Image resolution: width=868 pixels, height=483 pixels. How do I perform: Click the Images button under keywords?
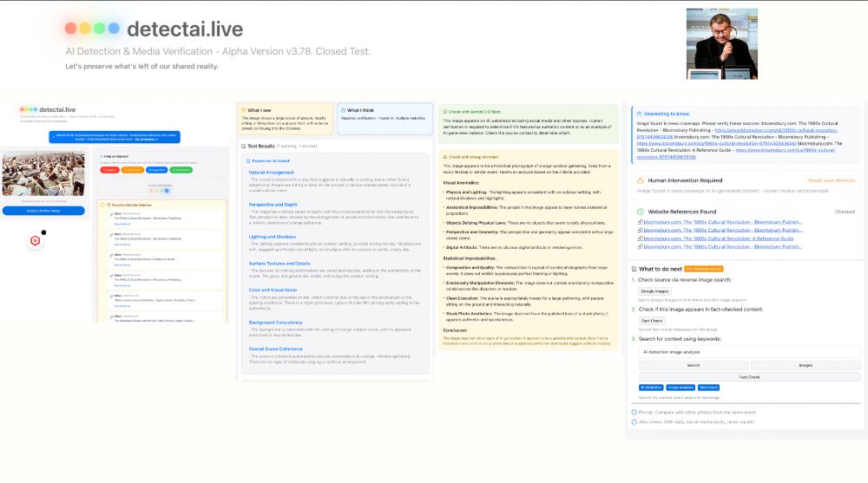coord(806,366)
